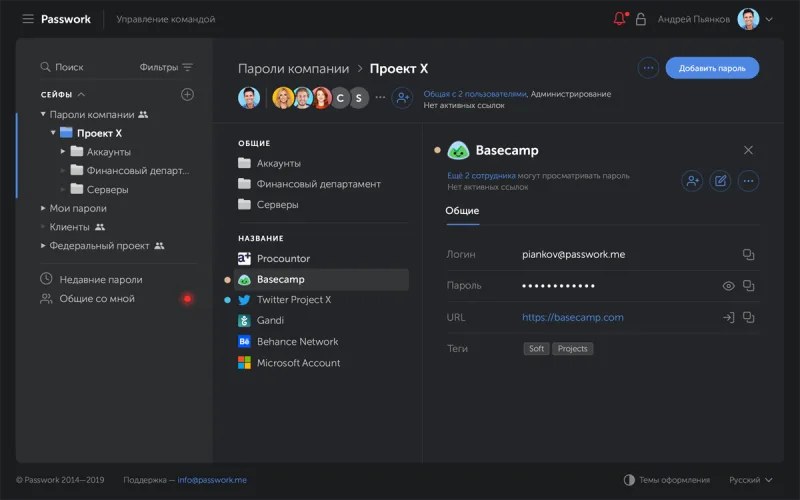This screenshot has width=800, height=500.
Task: Reveal password with eye icon
Action: [x=729, y=286]
